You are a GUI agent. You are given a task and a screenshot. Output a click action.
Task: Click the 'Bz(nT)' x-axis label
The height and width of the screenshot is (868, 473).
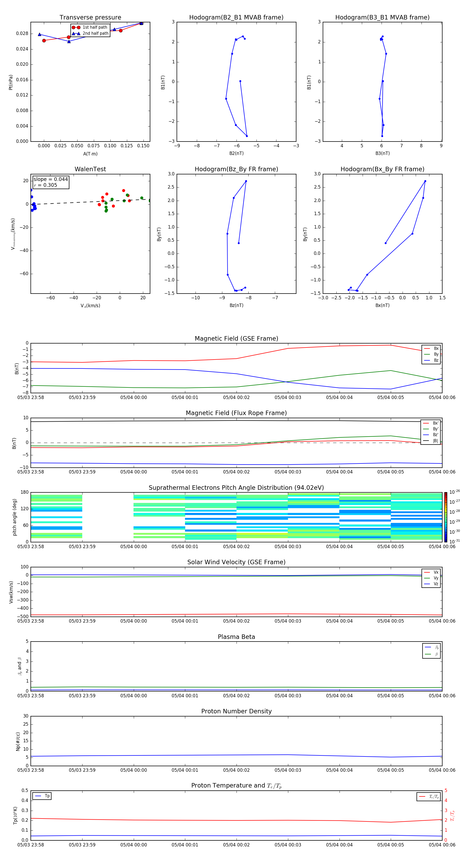(236, 305)
